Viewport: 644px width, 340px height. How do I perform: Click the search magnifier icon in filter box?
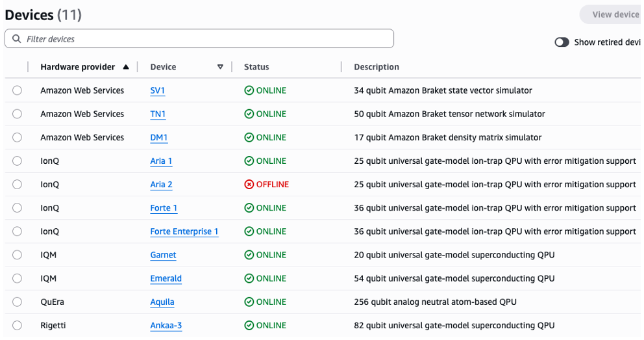point(17,39)
